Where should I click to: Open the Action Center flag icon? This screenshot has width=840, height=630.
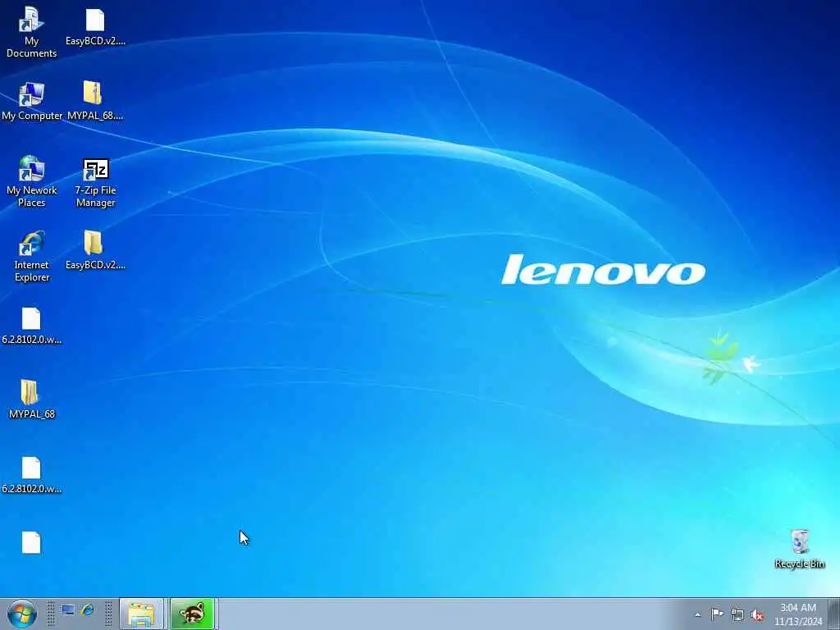click(717, 614)
